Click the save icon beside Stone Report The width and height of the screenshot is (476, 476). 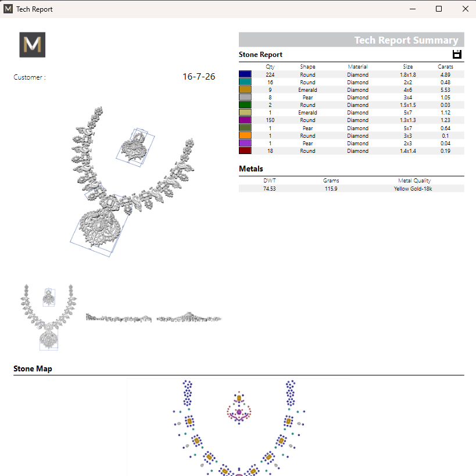457,54
